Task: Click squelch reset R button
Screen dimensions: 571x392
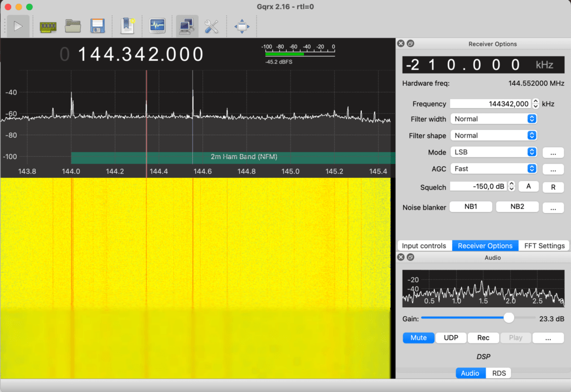Action: [x=553, y=187]
